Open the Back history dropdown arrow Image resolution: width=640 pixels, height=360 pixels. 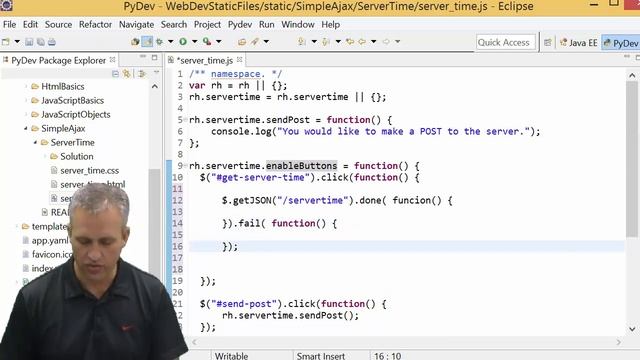[373, 42]
